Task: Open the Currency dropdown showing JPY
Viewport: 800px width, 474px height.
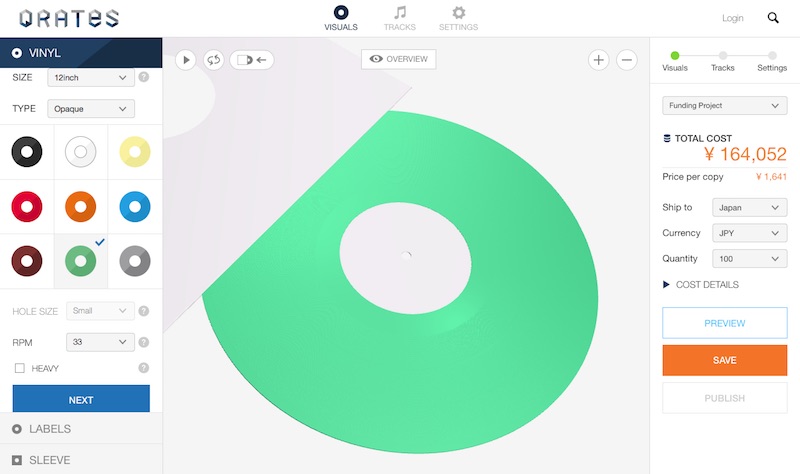Action: tap(749, 233)
